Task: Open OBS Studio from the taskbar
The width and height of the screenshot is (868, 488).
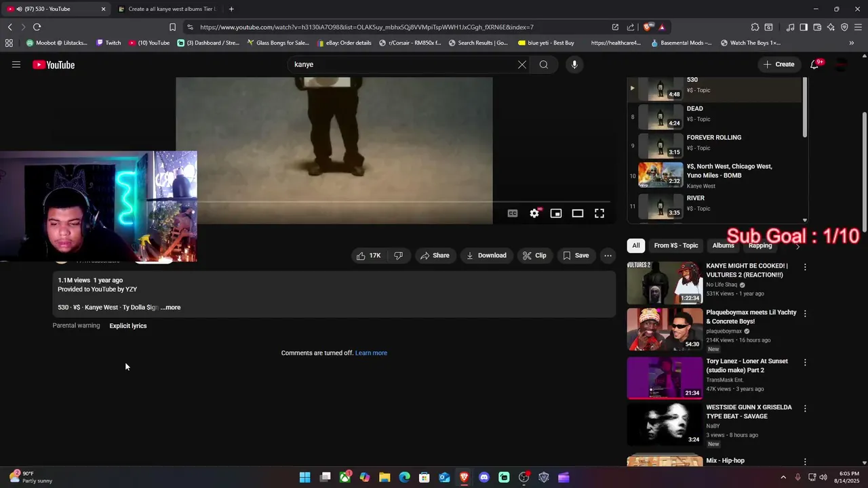Action: (524, 477)
